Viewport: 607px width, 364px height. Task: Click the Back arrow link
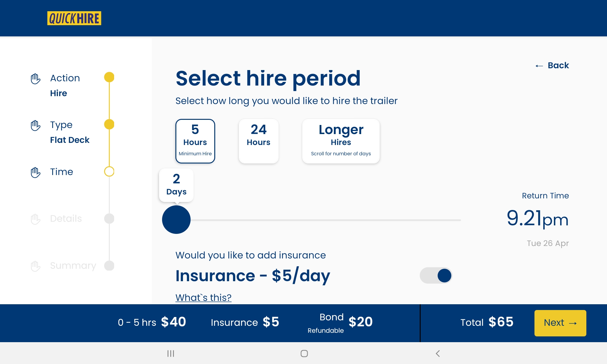coord(552,66)
